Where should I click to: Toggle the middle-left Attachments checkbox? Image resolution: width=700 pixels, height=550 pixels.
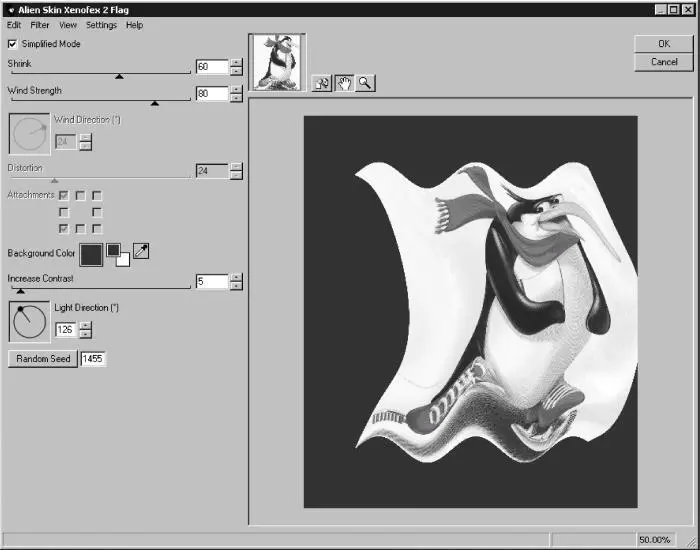click(x=63, y=212)
